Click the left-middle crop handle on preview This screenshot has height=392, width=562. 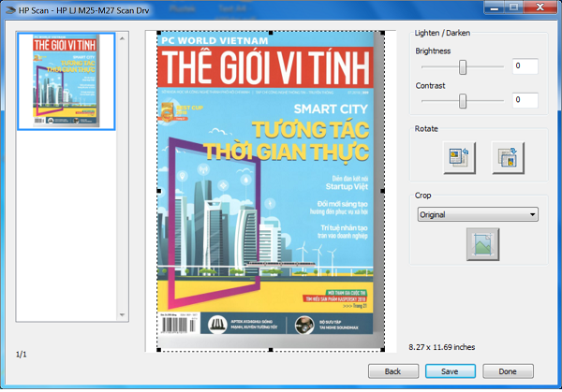(x=159, y=191)
